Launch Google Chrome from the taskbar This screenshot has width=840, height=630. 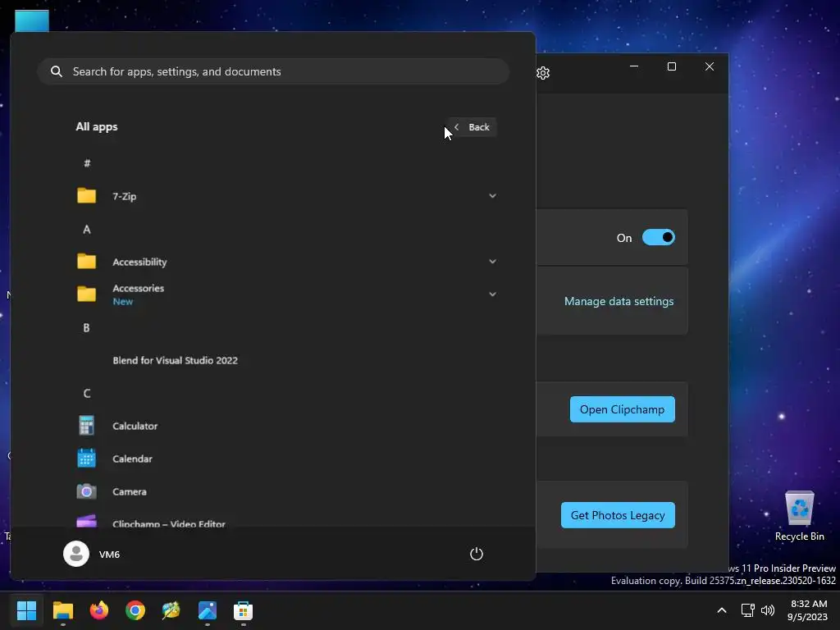pos(135,610)
